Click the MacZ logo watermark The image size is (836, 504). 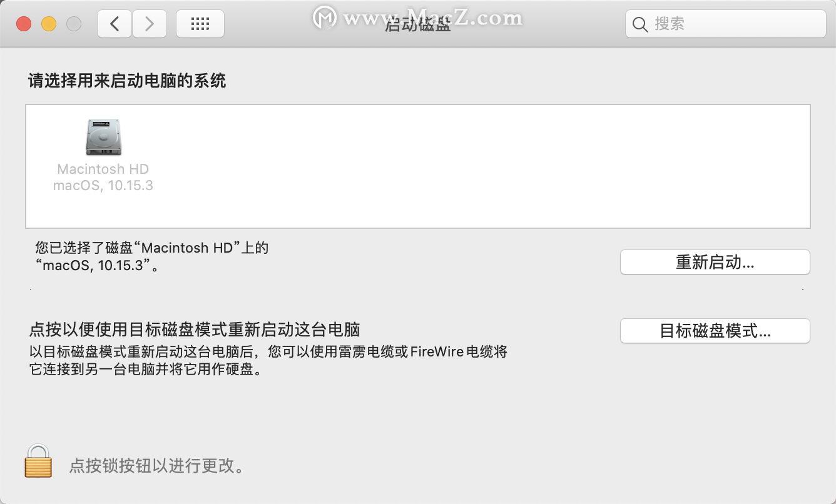(x=325, y=18)
